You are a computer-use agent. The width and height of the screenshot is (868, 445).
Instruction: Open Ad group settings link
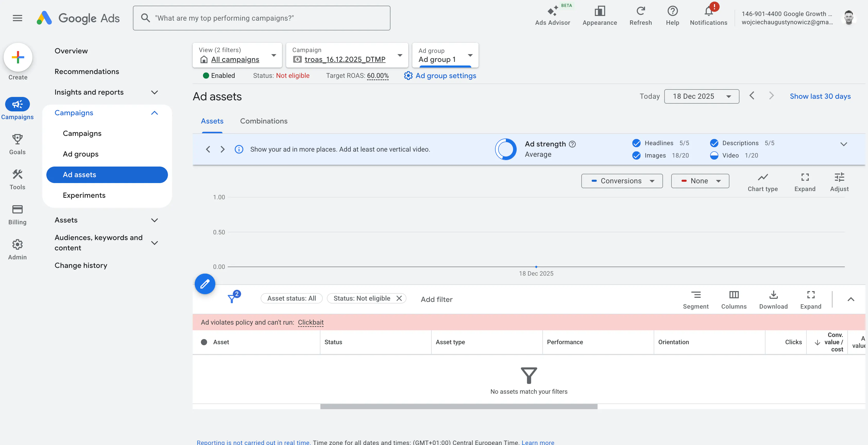[x=440, y=76]
